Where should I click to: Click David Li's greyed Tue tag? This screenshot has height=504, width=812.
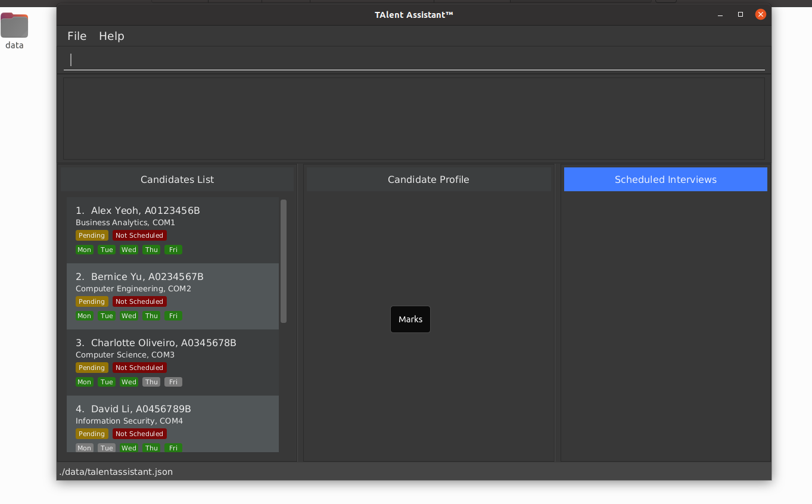point(107,448)
